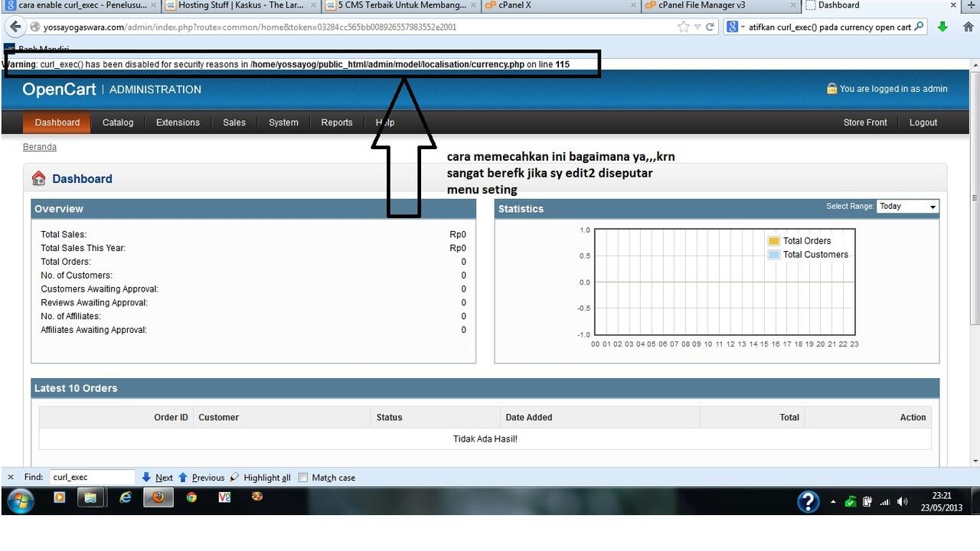Bookmark this page with the star icon
The width and height of the screenshot is (980, 551).
coord(684,27)
